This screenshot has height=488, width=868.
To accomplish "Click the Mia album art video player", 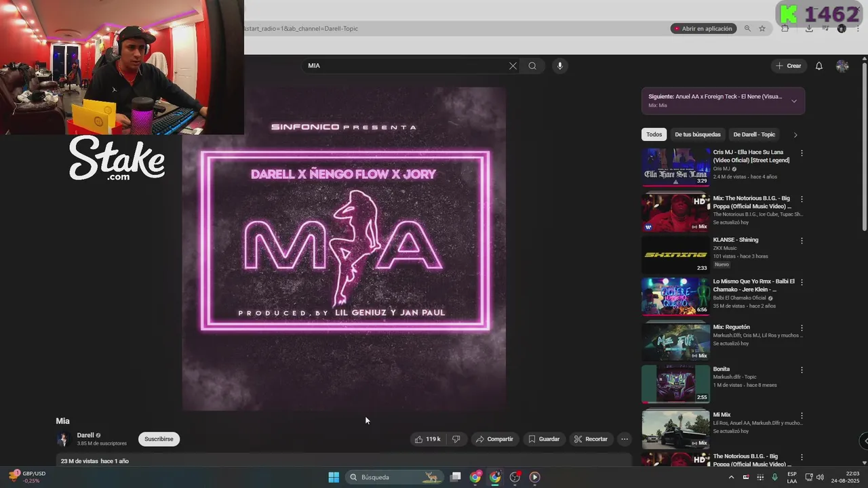I will pos(344,249).
